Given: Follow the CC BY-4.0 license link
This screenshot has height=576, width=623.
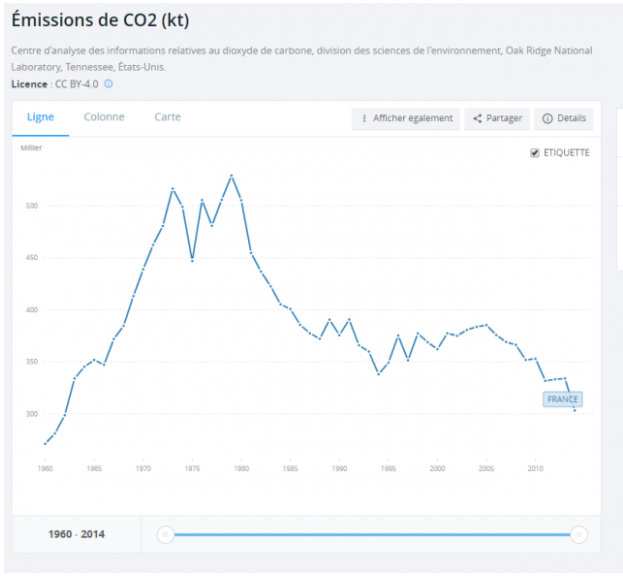Looking at the screenshot, I should 76,84.
